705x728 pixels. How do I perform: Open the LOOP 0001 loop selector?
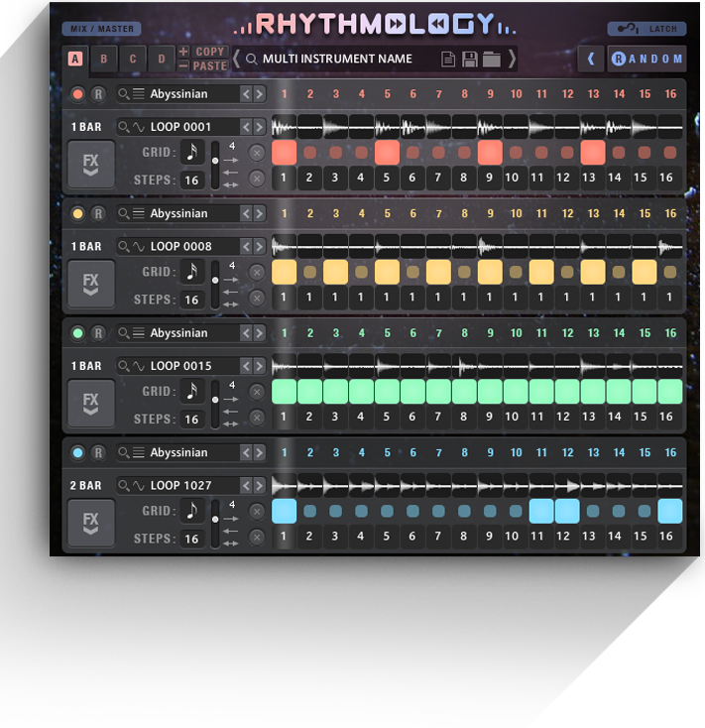177,127
